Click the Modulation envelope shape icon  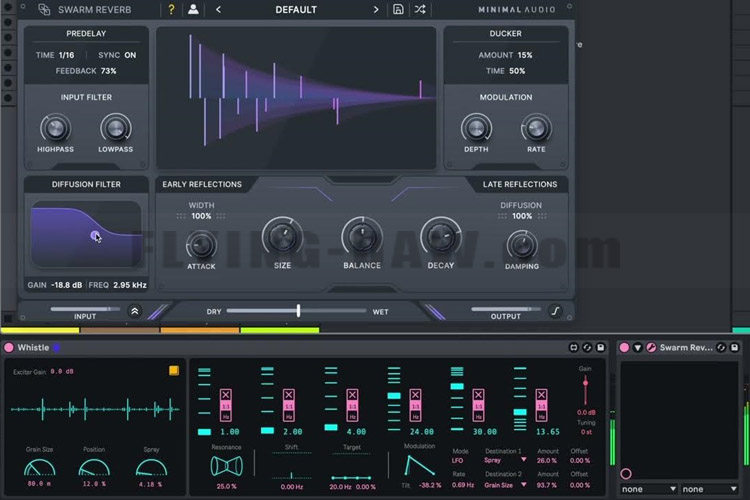click(419, 466)
